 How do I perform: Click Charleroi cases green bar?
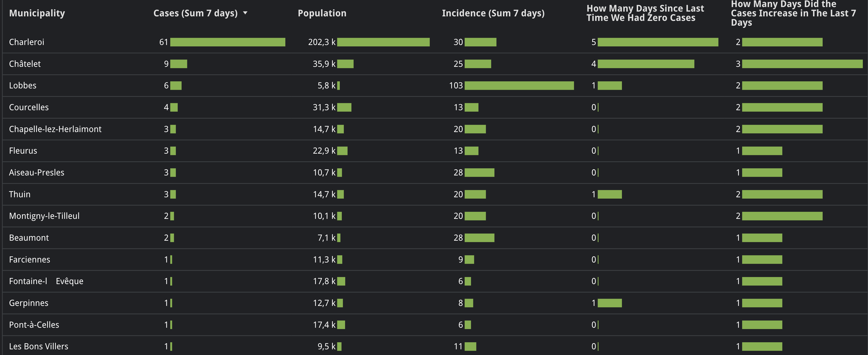[x=228, y=42]
